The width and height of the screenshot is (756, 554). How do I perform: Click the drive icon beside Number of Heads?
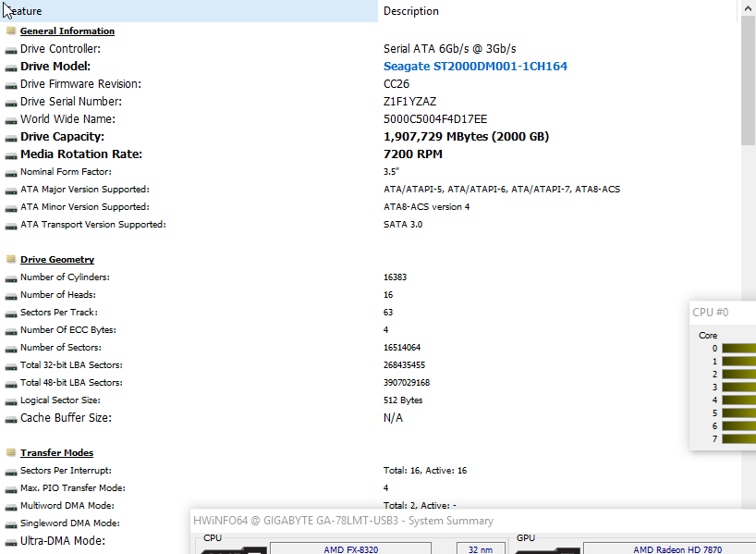point(10,296)
